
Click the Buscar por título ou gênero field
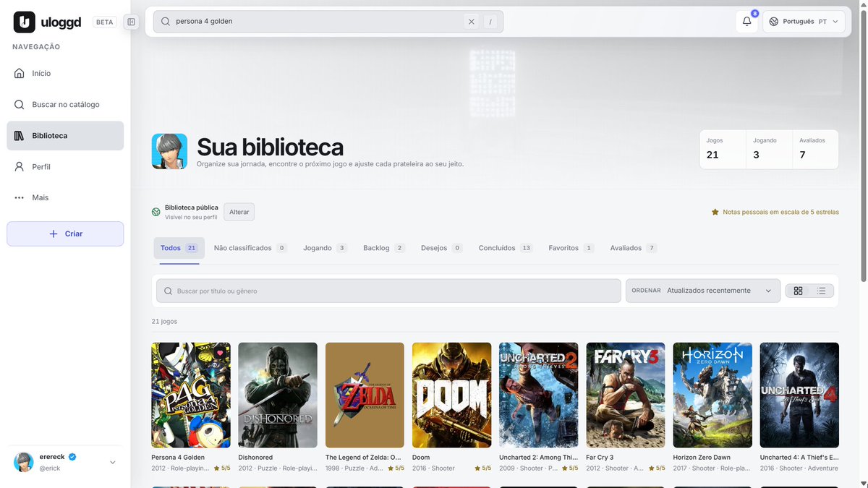[x=388, y=291]
